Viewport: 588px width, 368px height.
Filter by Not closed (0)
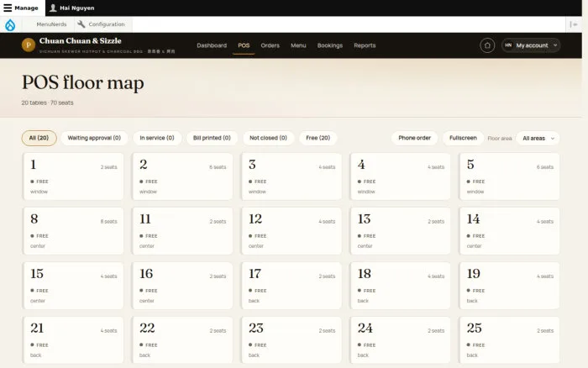pos(268,138)
